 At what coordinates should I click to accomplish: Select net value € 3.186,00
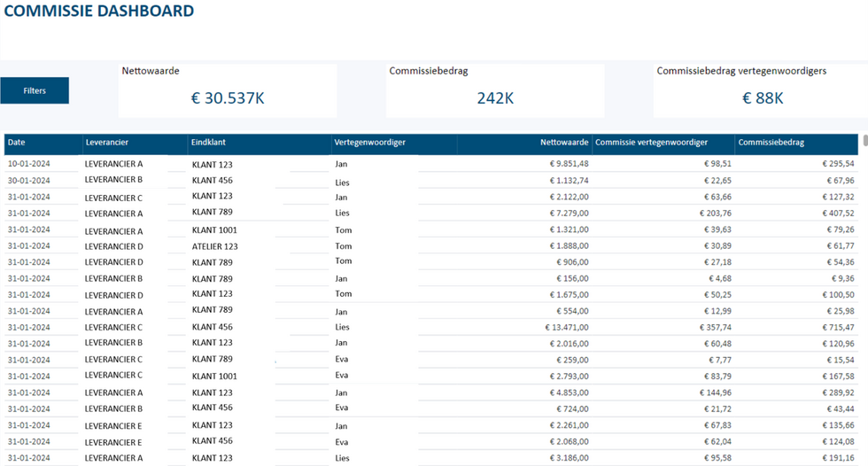click(x=569, y=458)
